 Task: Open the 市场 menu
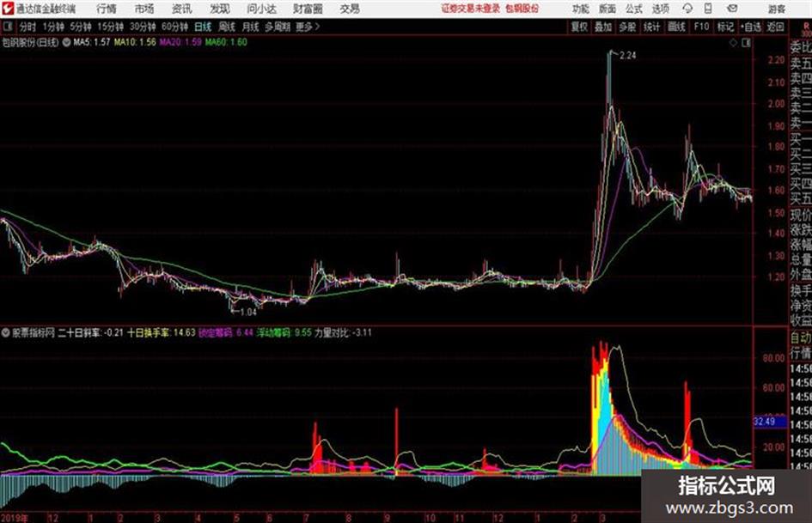coord(144,9)
